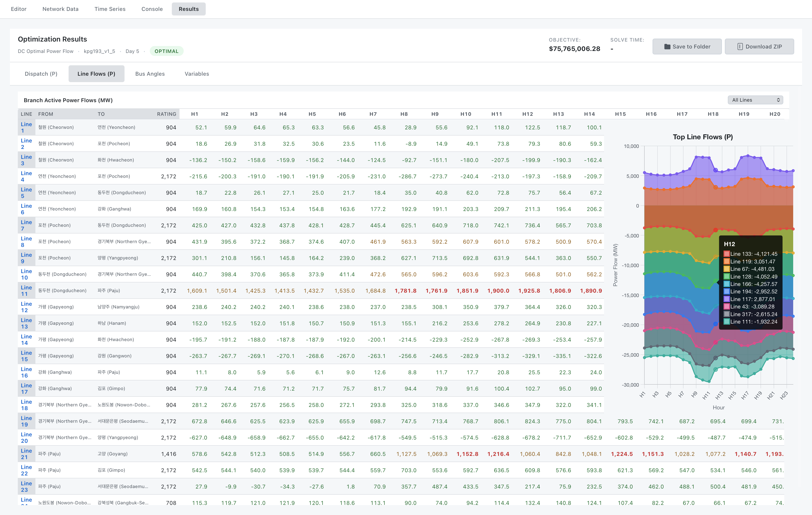Switch to the Dispatch (P) tab

point(41,73)
